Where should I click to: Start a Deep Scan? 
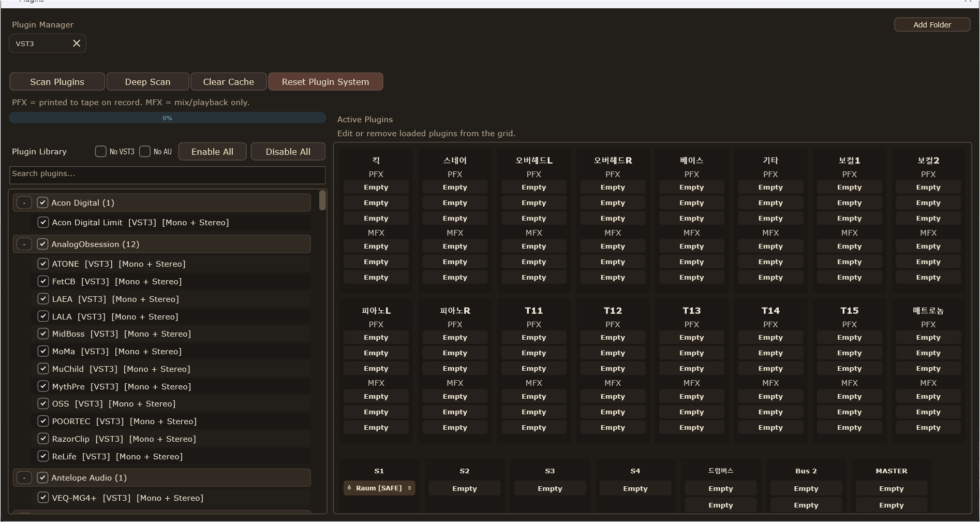coord(147,82)
